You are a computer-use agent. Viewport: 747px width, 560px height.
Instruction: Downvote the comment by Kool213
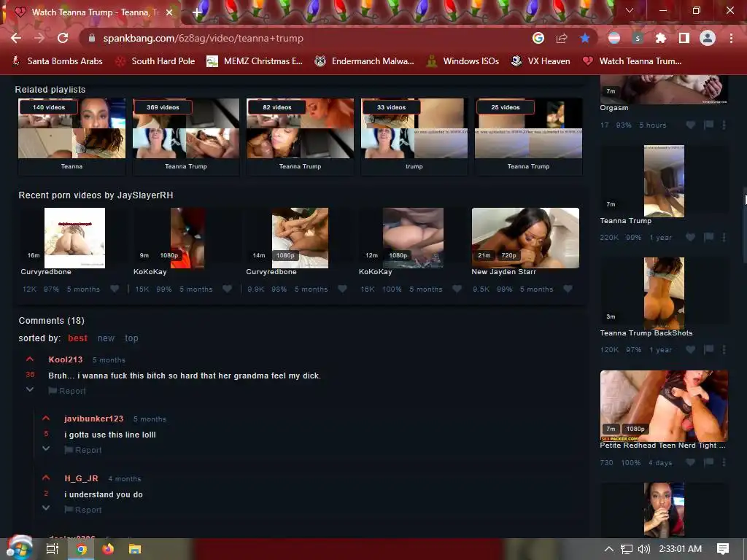pos(29,389)
